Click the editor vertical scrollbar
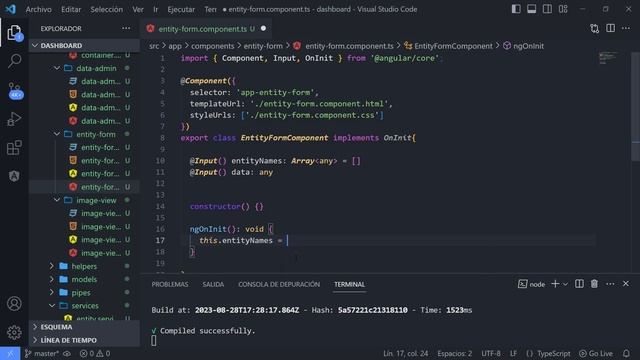This screenshot has width=640, height=360. [636, 106]
